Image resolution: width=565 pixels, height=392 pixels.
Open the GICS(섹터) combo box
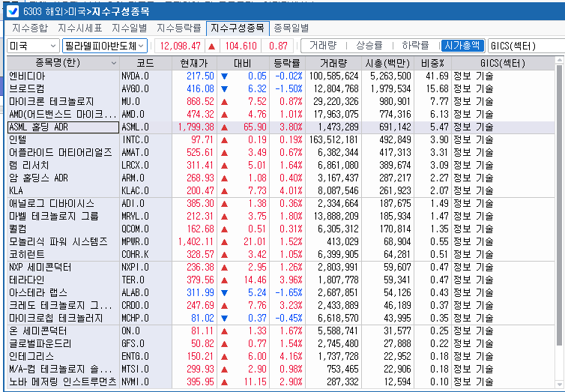click(527, 46)
